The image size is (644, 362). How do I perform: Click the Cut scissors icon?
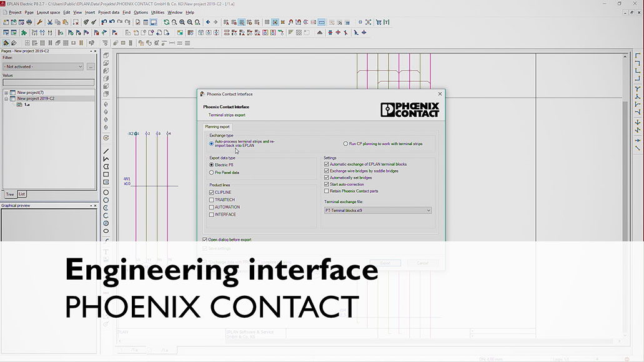coord(50,22)
